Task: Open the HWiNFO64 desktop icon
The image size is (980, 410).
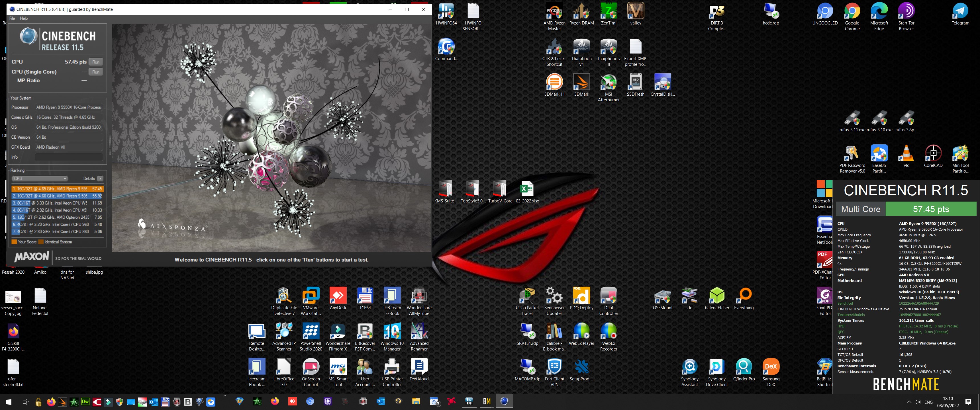Action: tap(446, 15)
